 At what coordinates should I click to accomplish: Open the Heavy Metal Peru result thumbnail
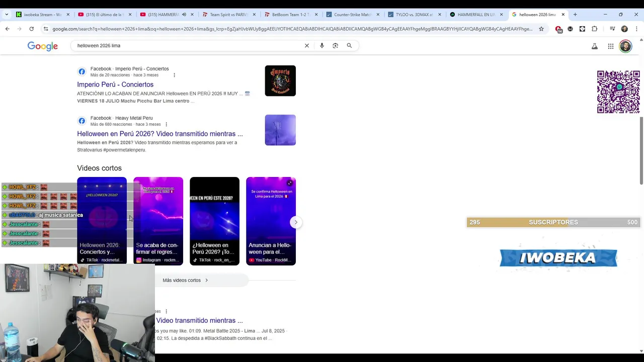click(x=280, y=130)
